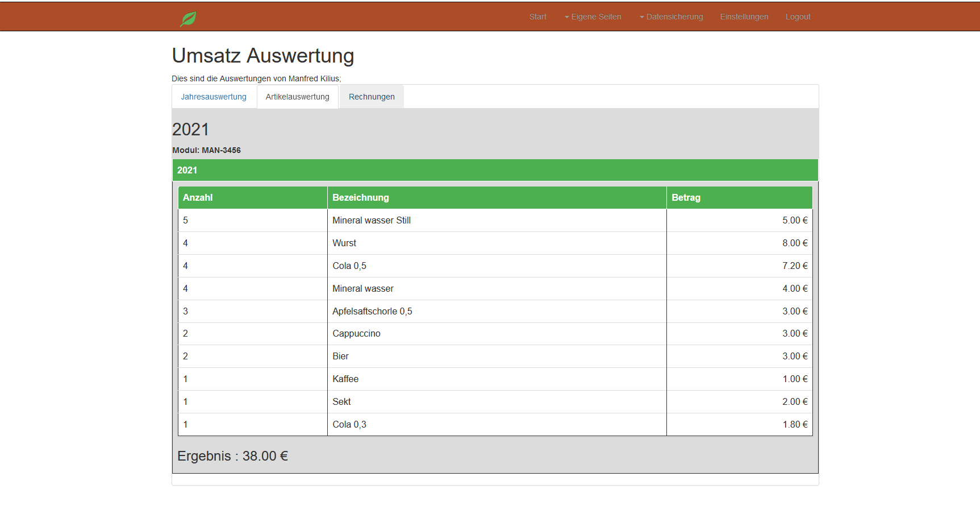The width and height of the screenshot is (980, 522).
Task: Expand the Eigene Seiten dropdown menu
Action: (593, 16)
